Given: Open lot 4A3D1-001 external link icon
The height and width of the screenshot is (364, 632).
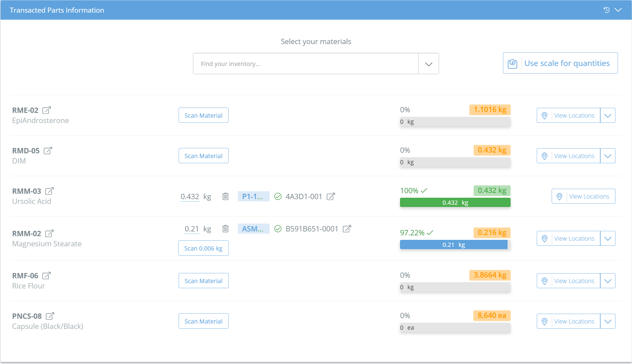Looking at the screenshot, I should pos(331,196).
